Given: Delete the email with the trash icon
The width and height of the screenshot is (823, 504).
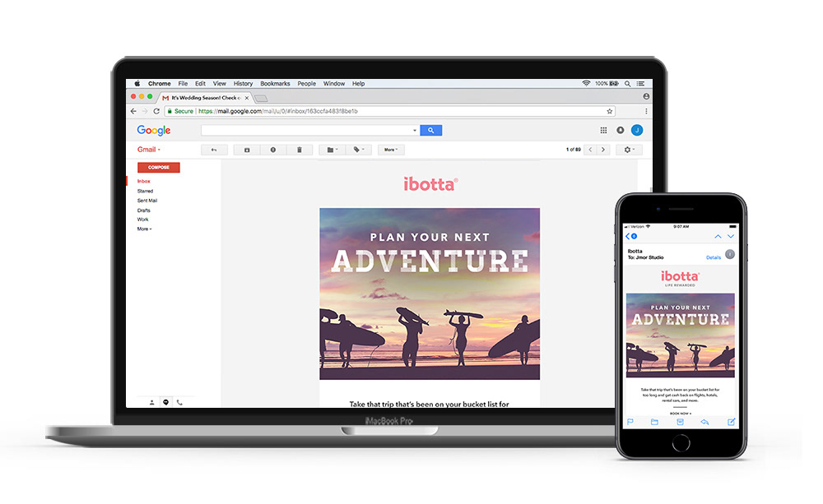Looking at the screenshot, I should click(x=300, y=150).
